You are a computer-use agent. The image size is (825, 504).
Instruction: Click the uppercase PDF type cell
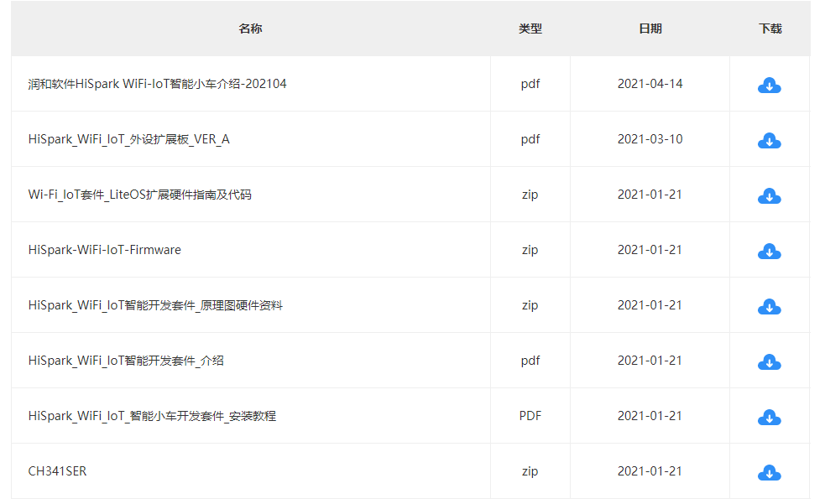pos(530,416)
